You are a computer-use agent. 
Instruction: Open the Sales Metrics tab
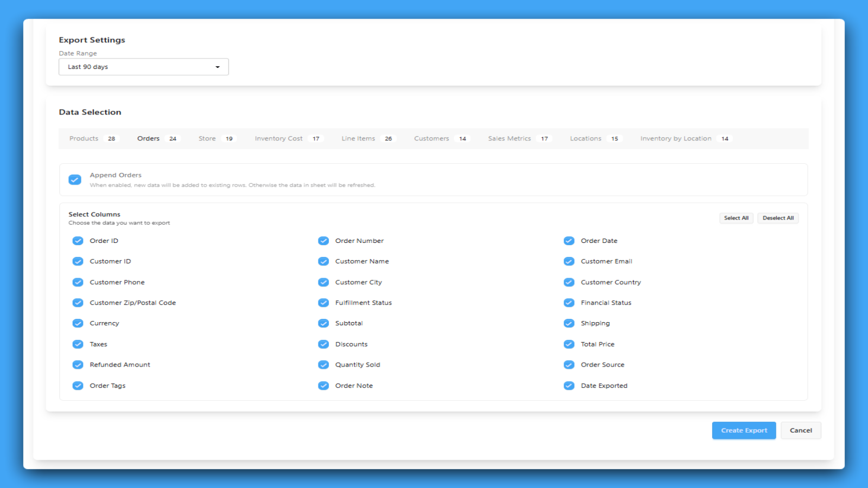(509, 138)
